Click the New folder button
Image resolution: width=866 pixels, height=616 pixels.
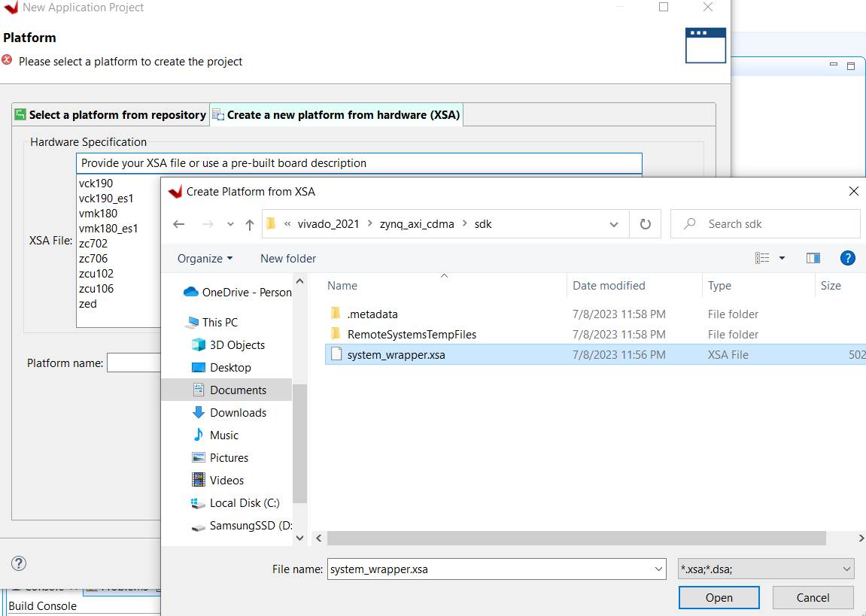(288, 258)
